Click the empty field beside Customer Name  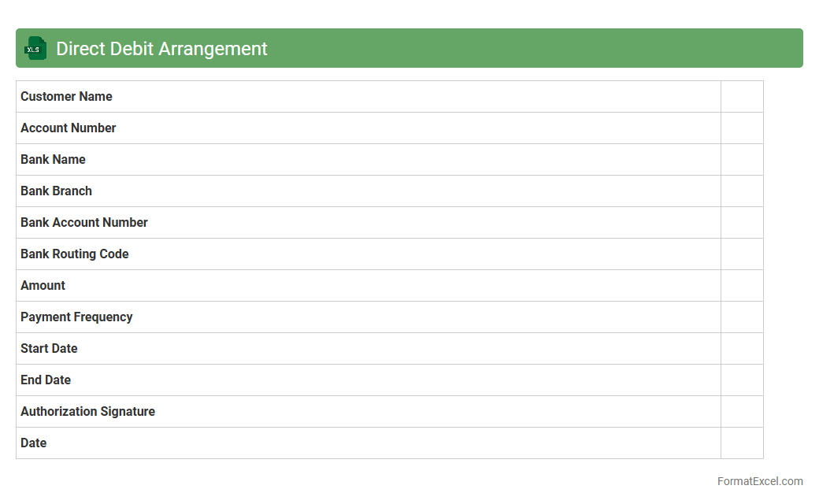coord(742,97)
